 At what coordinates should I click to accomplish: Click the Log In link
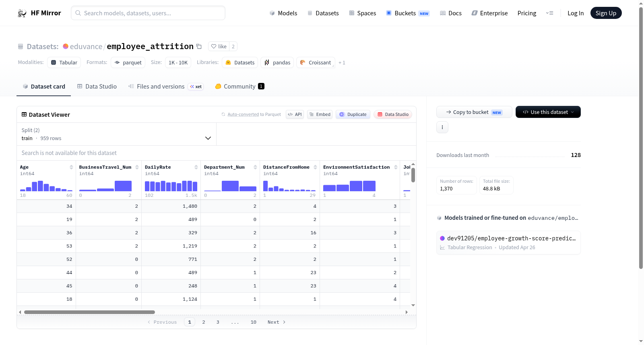576,13
